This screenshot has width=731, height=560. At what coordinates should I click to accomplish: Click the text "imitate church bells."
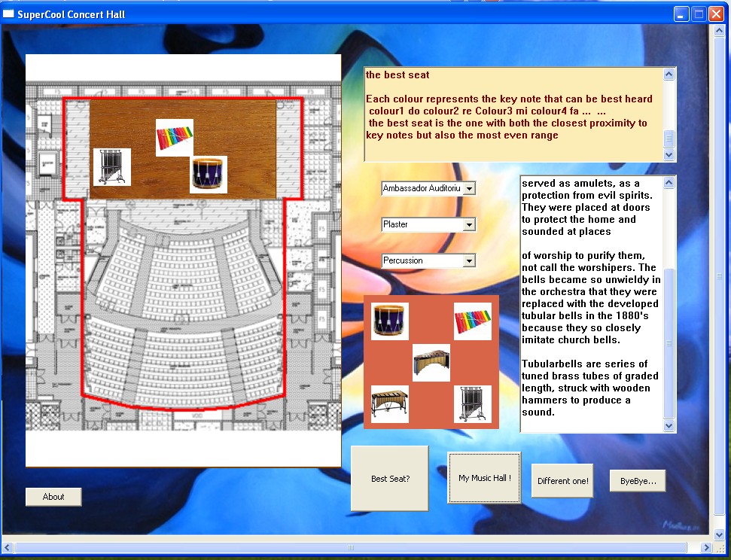point(571,340)
